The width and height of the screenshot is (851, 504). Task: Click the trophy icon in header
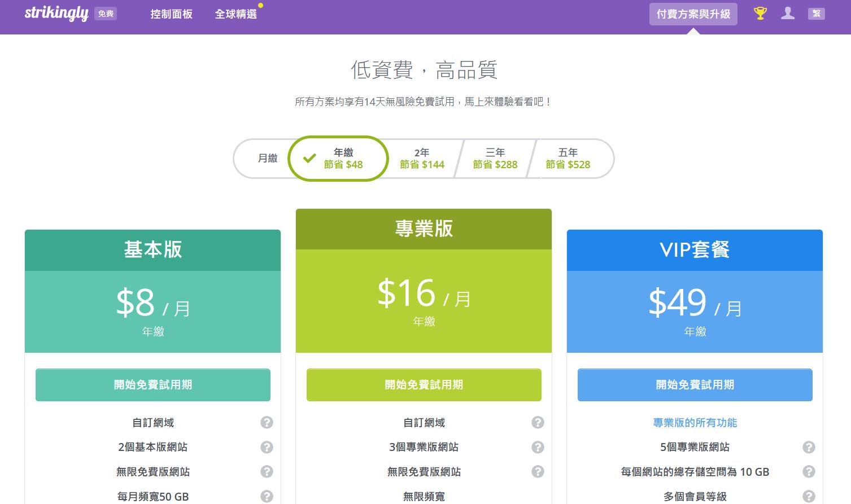point(760,14)
